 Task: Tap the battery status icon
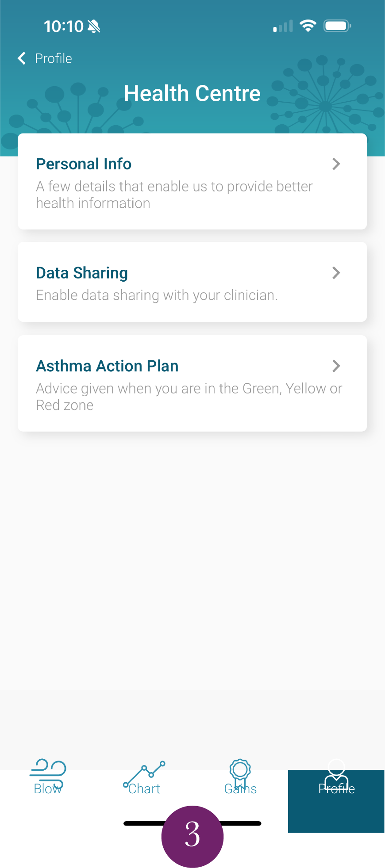point(337,26)
